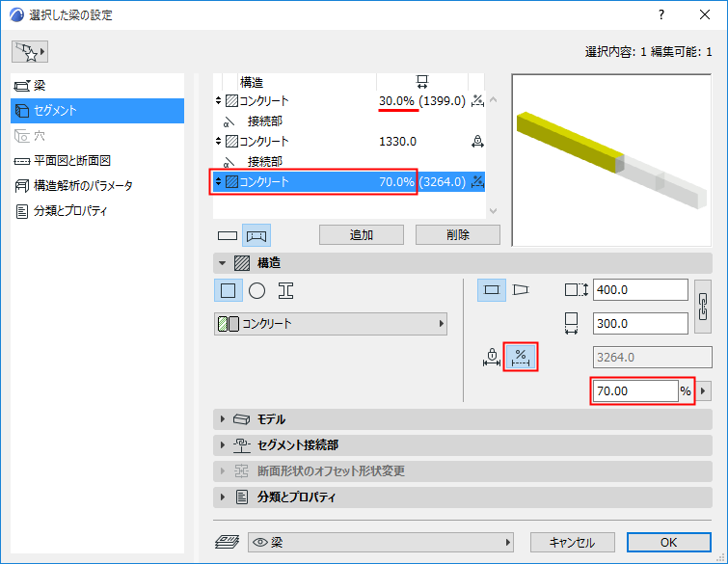Edit the beam height field 400.0
Viewport: 728px width, 564px height.
pyautogui.click(x=640, y=290)
